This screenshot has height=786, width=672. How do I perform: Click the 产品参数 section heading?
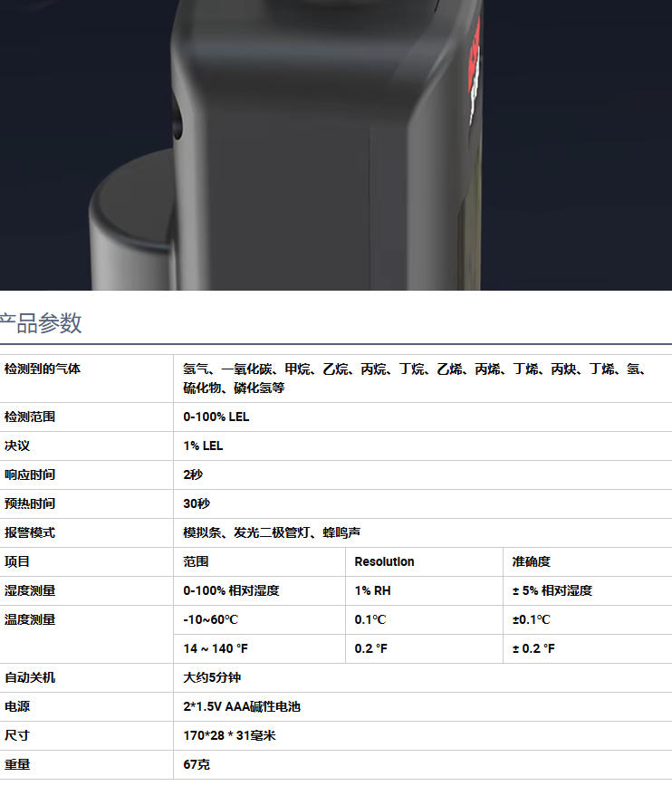[41, 323]
